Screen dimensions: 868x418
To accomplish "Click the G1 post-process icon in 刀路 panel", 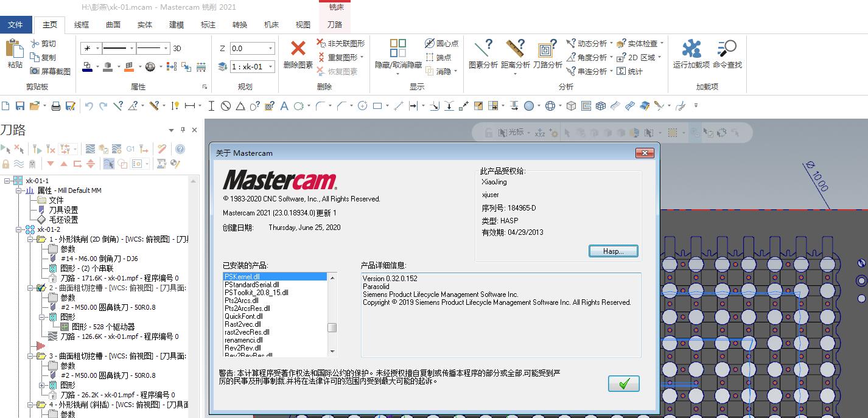I will tap(130, 149).
